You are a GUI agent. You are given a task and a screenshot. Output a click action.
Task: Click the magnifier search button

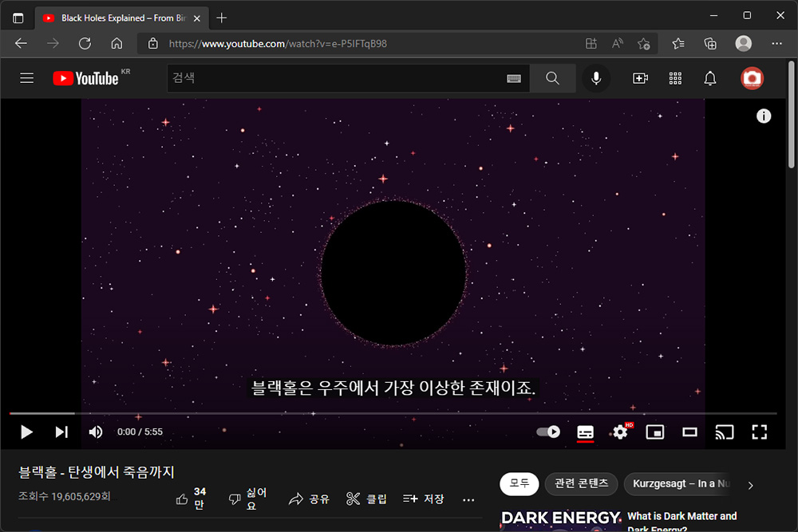(x=552, y=78)
